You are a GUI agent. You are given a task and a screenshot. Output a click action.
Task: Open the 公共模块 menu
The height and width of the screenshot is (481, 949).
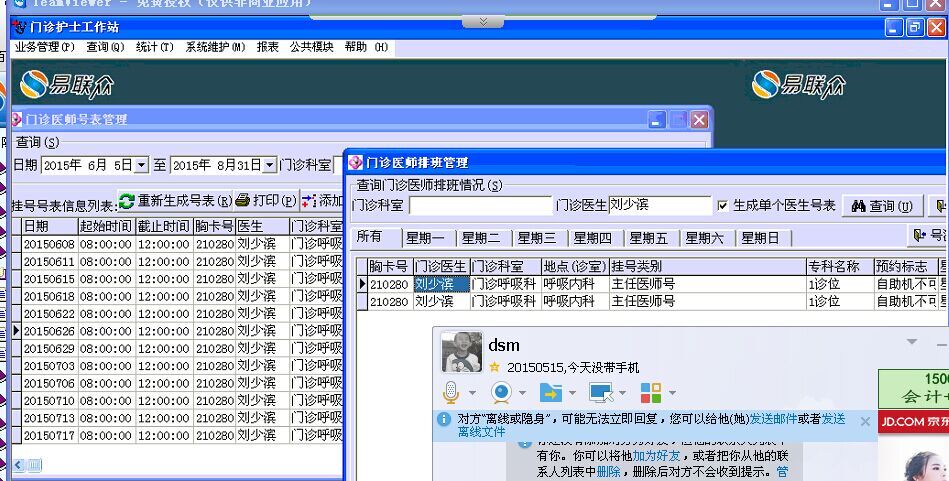(312, 47)
